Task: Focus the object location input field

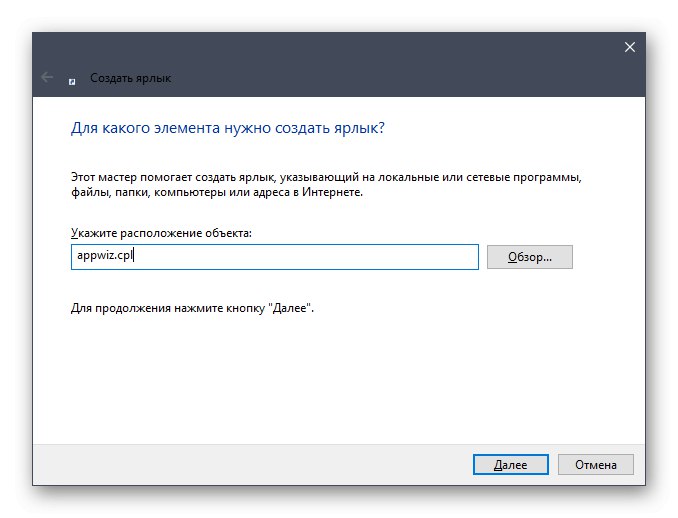Action: 274,256
